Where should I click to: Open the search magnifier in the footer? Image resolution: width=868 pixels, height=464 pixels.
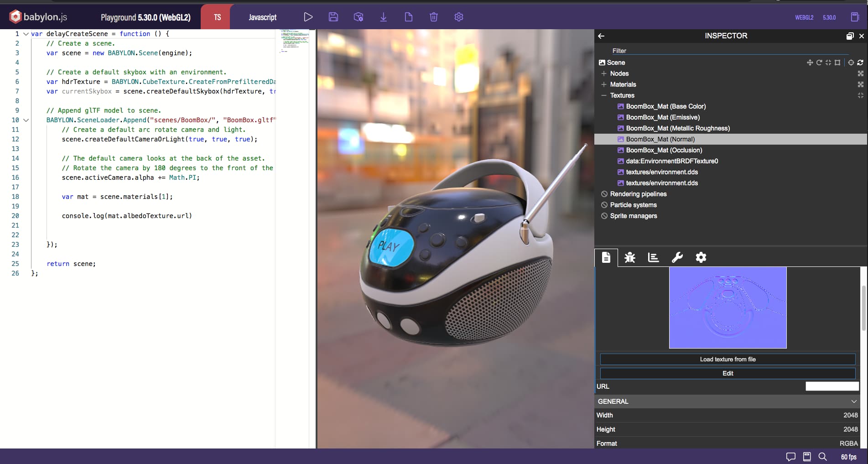tap(822, 457)
